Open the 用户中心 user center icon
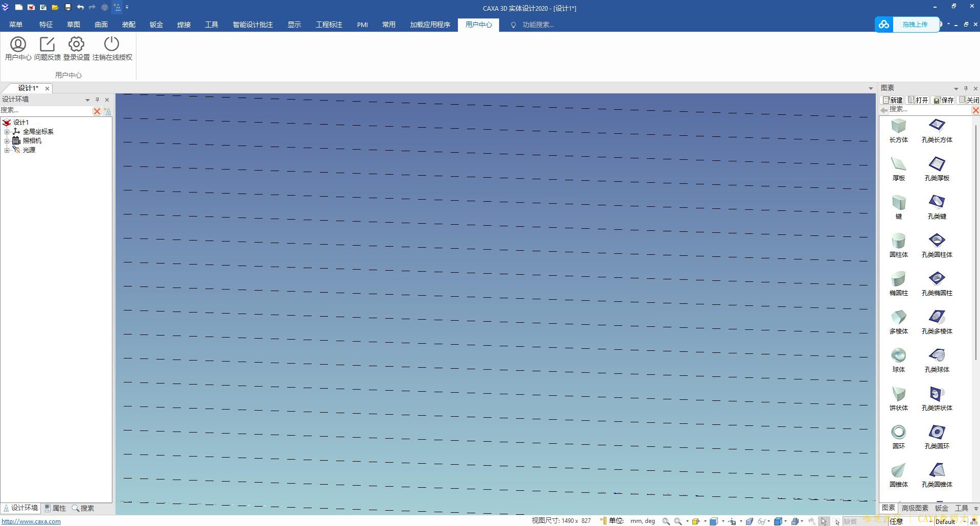 click(18, 45)
